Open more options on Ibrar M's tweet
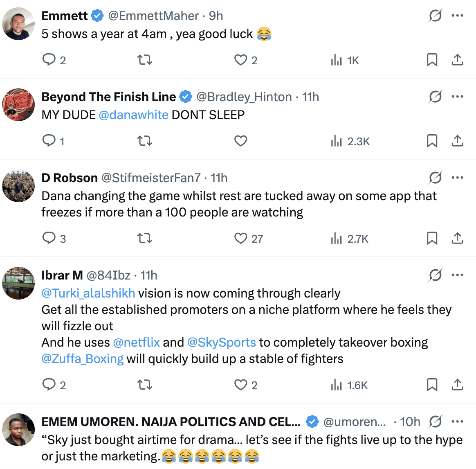The image size is (476, 469). pyautogui.click(x=457, y=275)
